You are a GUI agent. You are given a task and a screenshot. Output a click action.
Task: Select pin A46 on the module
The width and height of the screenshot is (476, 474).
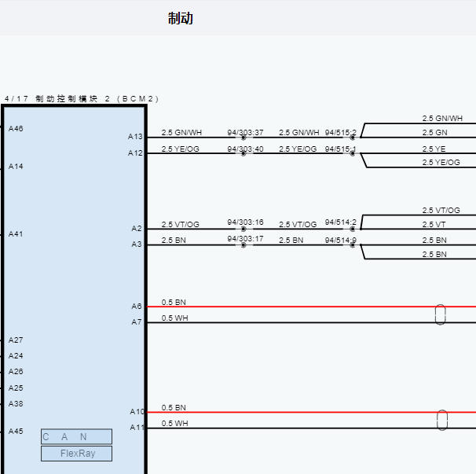coord(16,129)
